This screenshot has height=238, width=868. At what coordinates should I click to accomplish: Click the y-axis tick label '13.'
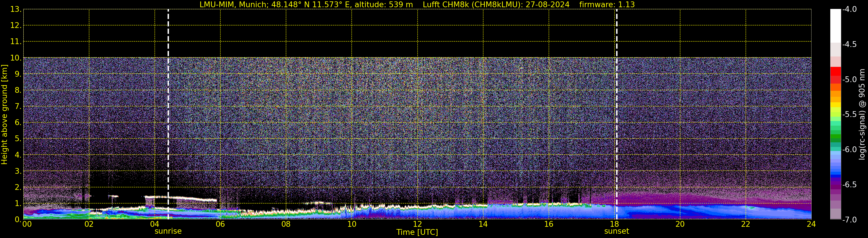click(x=16, y=10)
